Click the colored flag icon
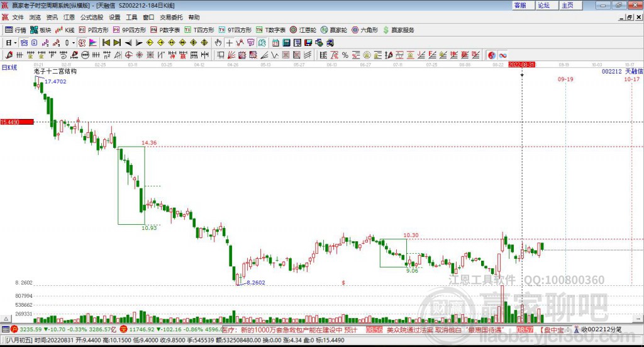 (x=93, y=43)
